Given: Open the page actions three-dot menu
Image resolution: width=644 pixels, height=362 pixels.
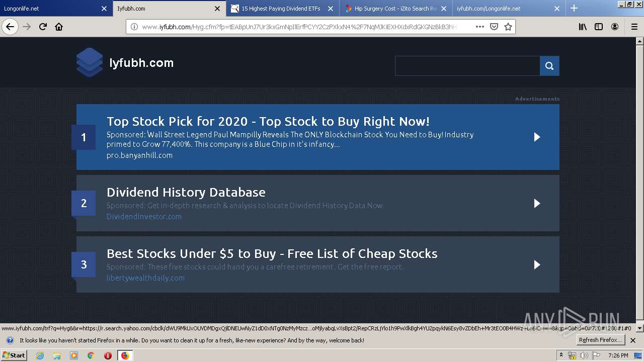Looking at the screenshot, I should point(480,27).
